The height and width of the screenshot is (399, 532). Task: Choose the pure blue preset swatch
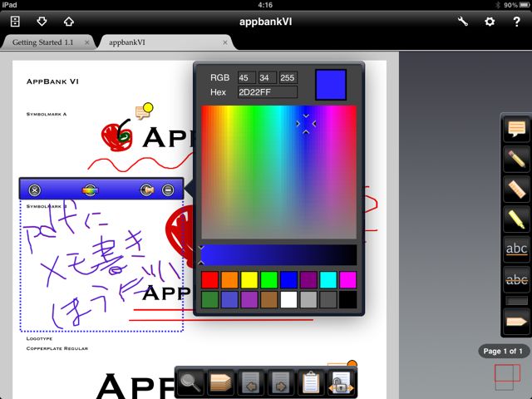pyautogui.click(x=288, y=280)
